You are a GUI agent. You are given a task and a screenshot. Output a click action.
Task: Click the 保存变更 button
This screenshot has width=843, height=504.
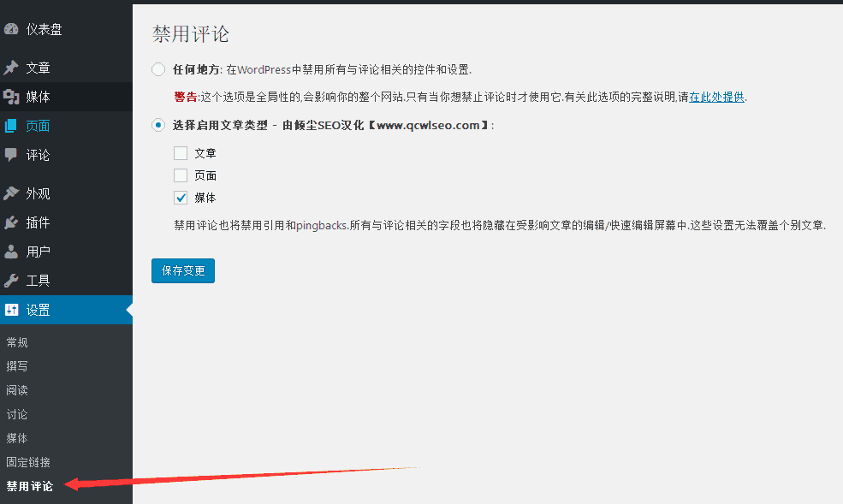pyautogui.click(x=183, y=270)
